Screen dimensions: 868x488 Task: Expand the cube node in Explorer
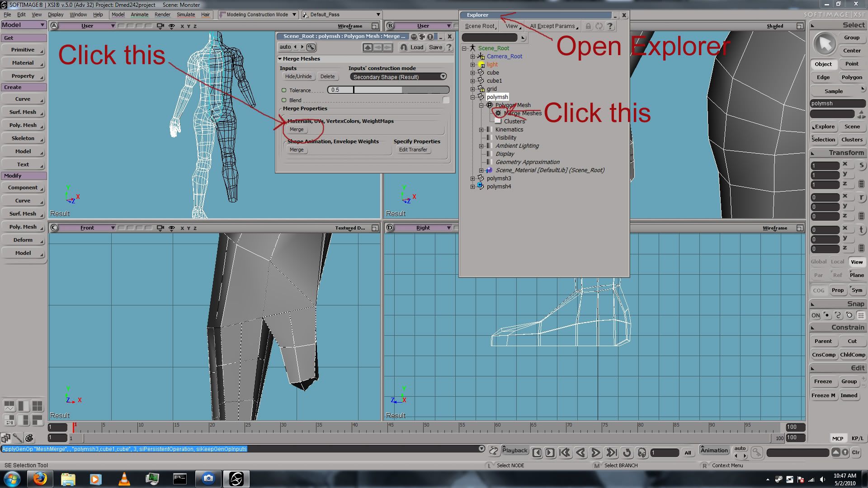coord(472,73)
